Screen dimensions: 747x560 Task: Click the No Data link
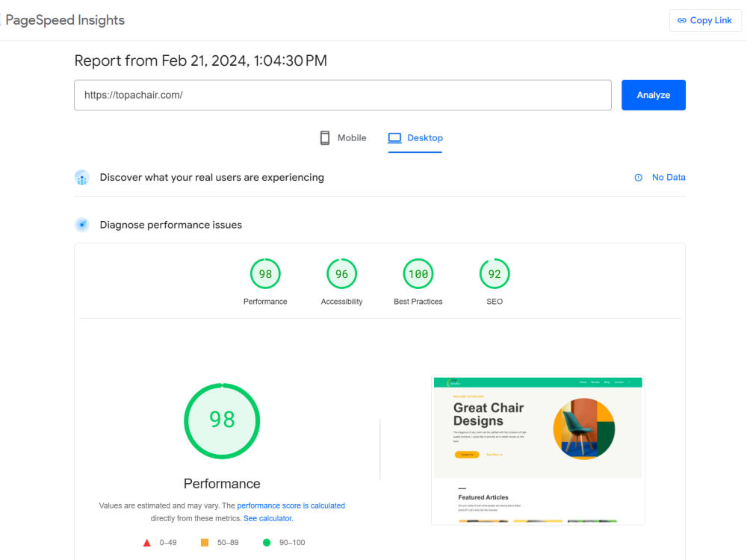669,177
